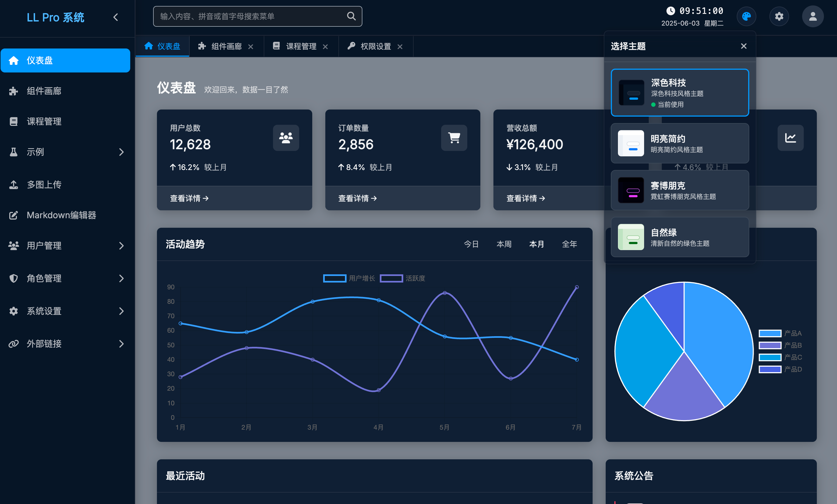Show 本周 activity trend
The height and width of the screenshot is (504, 837).
pyautogui.click(x=504, y=244)
